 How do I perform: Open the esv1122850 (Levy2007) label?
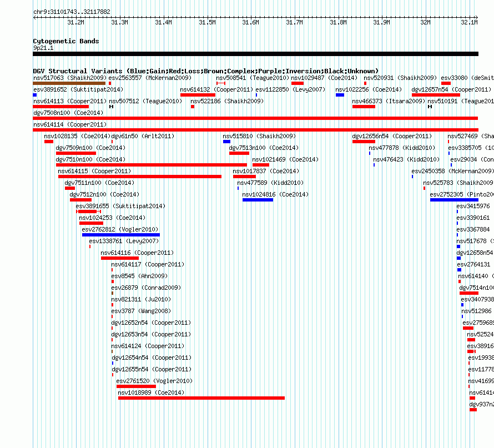(290, 89)
